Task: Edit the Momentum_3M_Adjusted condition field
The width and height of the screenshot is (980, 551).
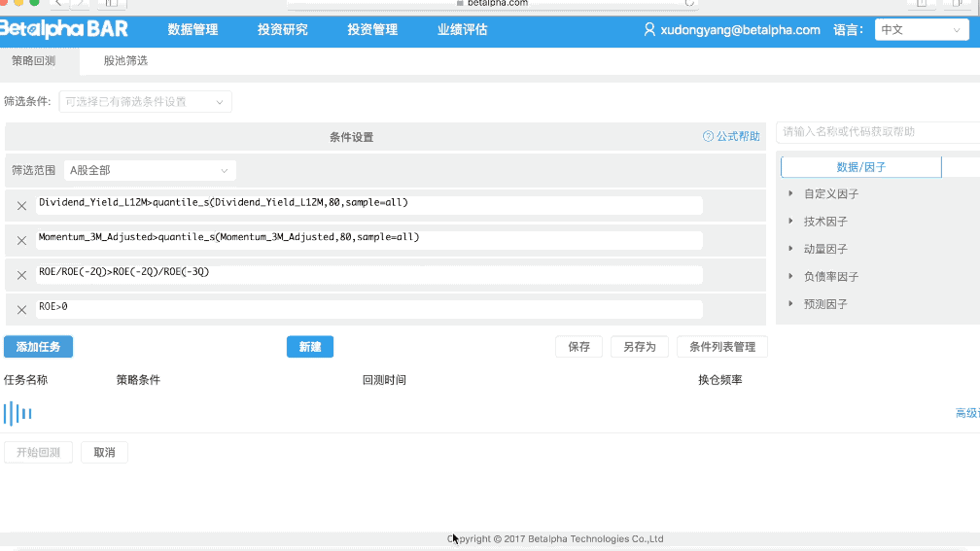Action: coord(368,241)
